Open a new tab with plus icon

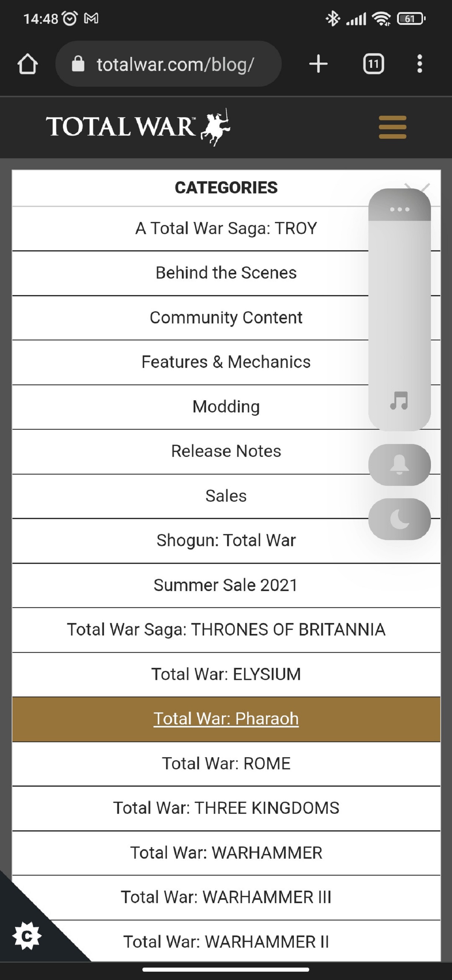[x=318, y=64]
